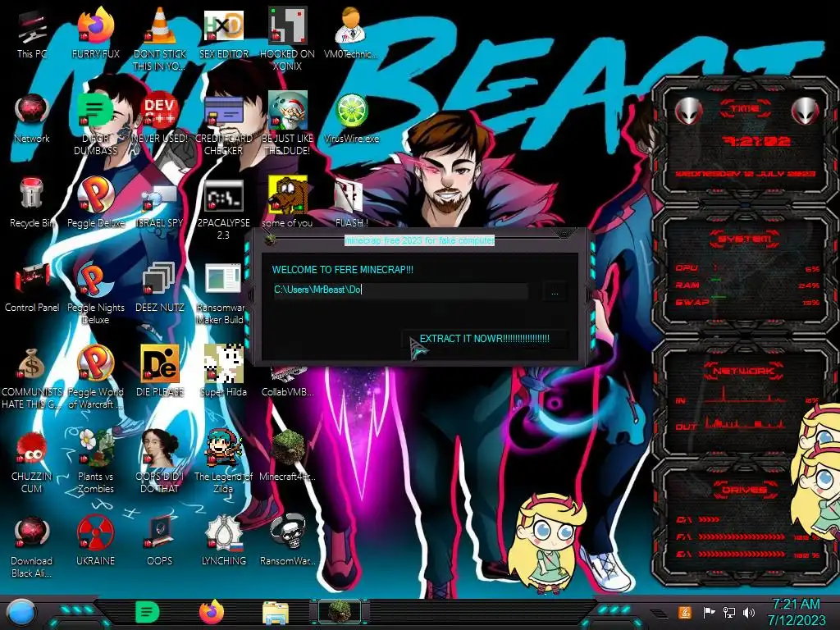
Task: Click the WELCOME TO FERE MINECRAP text
Action: pos(343,269)
